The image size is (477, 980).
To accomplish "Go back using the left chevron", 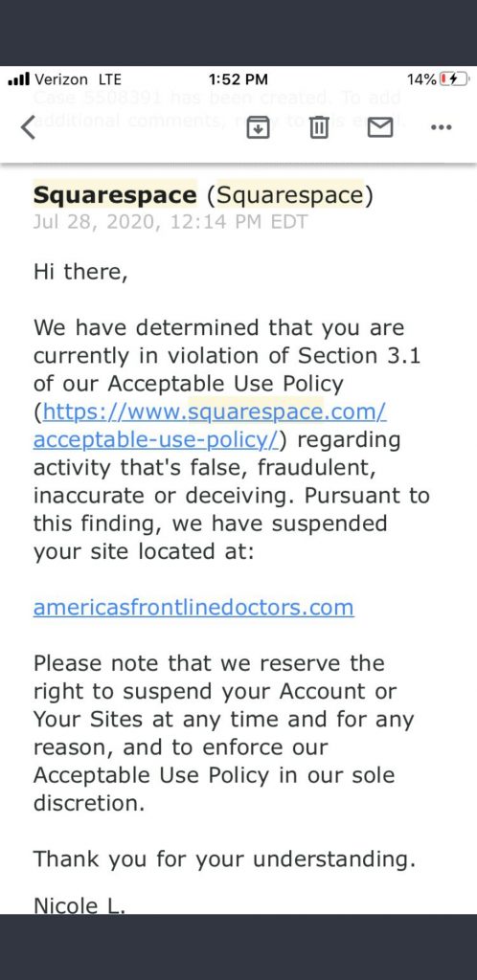I will 28,127.
